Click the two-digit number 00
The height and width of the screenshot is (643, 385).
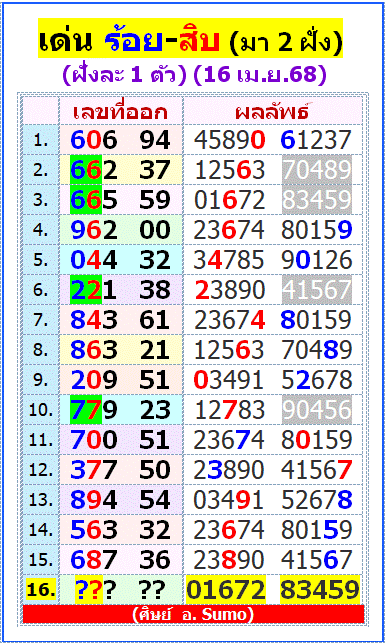click(x=155, y=230)
